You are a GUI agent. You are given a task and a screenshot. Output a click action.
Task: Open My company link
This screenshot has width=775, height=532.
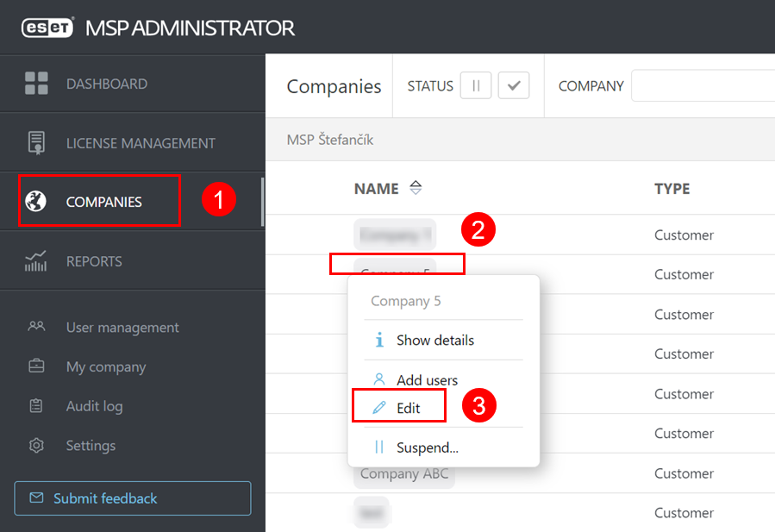[106, 366]
